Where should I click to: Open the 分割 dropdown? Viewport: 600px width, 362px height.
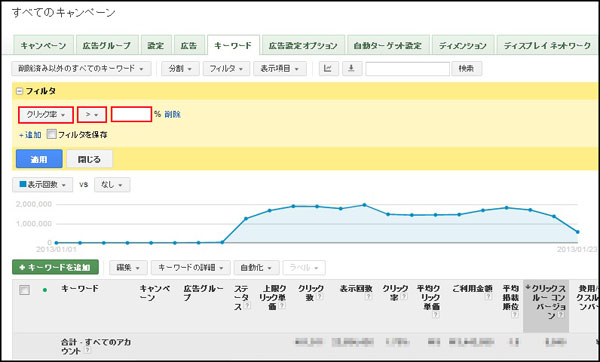(x=180, y=69)
